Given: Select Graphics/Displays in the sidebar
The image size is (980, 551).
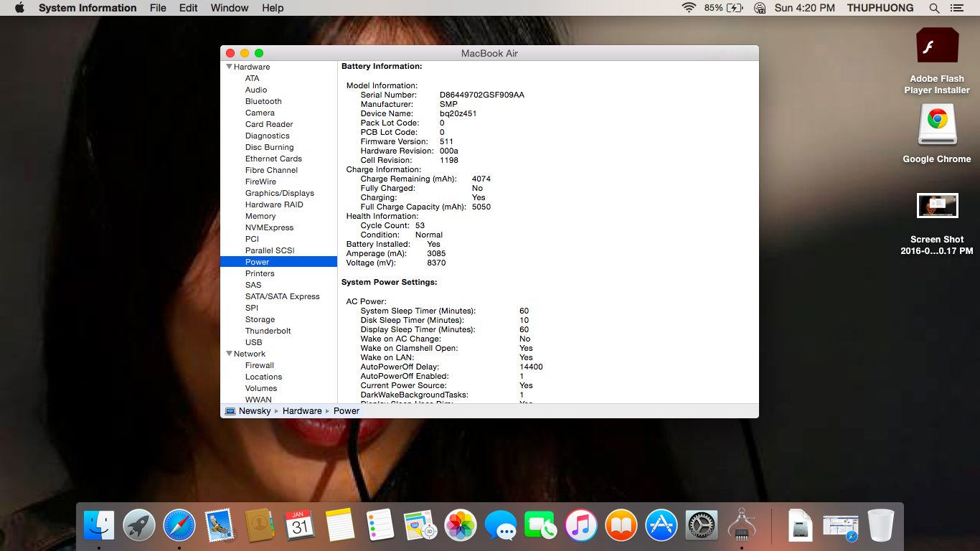Looking at the screenshot, I should tap(279, 193).
